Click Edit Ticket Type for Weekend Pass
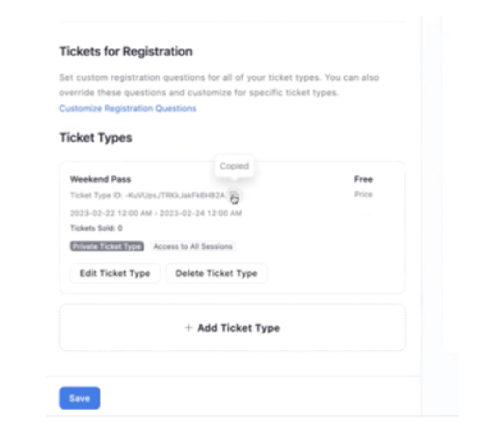 click(115, 273)
